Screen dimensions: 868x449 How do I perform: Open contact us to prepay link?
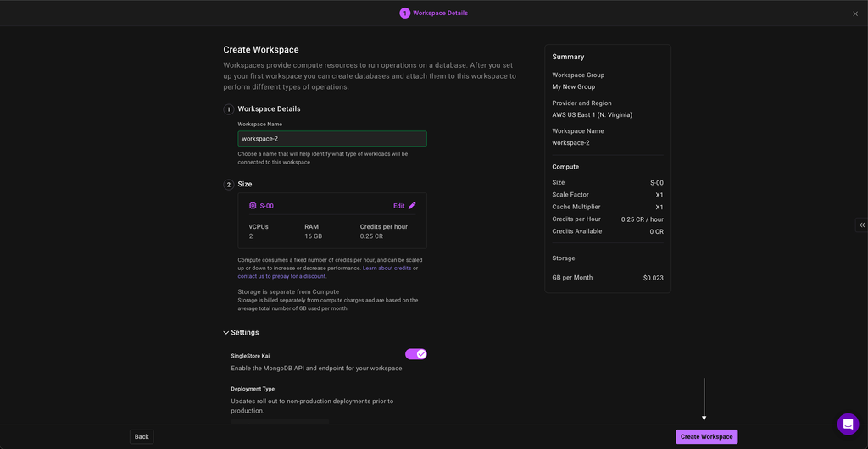281,276
